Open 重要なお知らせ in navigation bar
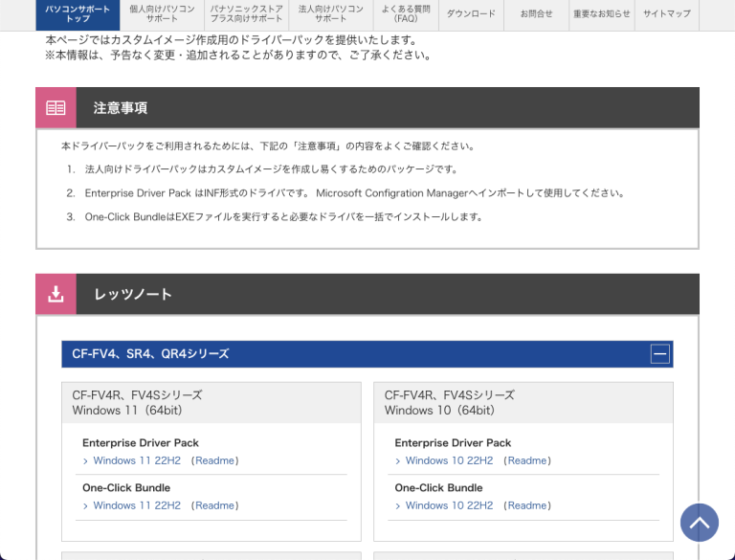735x560 pixels. [x=601, y=14]
